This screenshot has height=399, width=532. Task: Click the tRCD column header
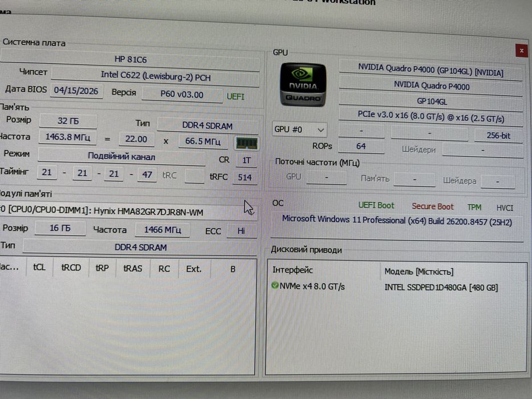tap(71, 268)
